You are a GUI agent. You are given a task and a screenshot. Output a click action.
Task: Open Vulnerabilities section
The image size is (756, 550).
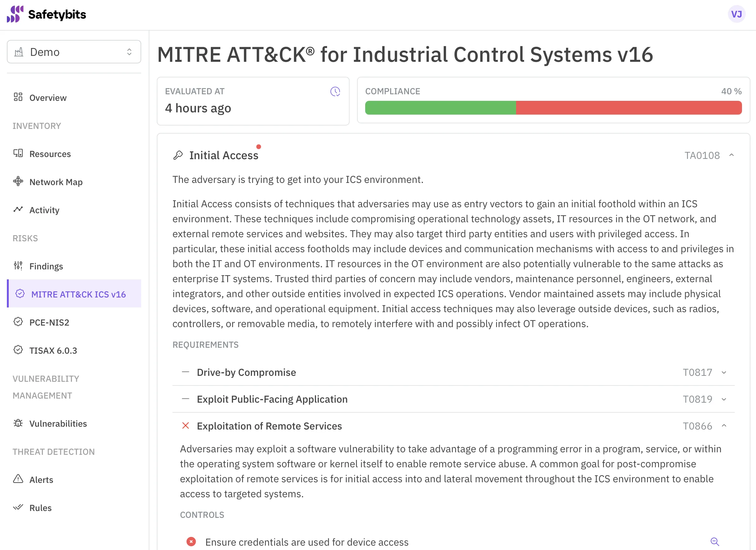click(59, 423)
